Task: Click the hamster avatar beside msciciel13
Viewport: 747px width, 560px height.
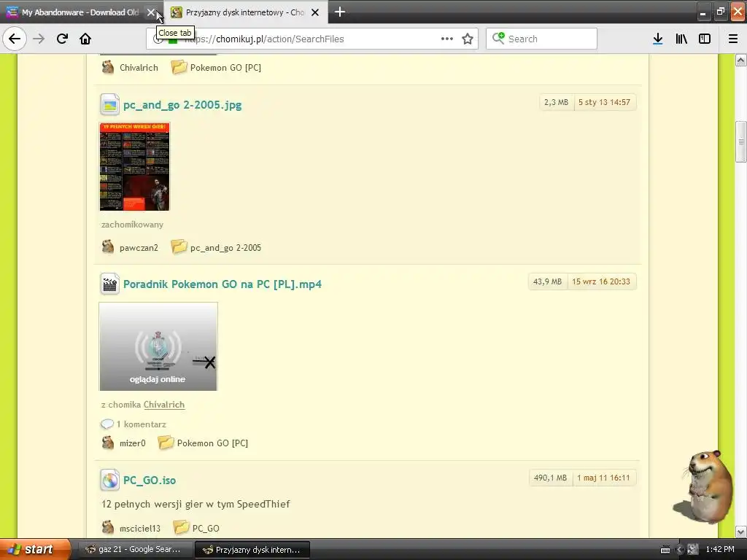Action: [108, 527]
